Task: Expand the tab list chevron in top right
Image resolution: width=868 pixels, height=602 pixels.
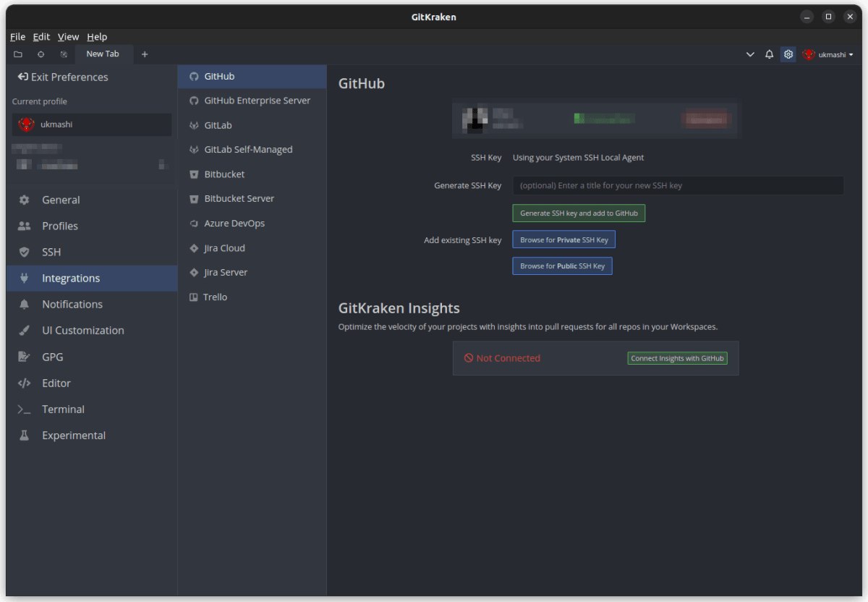Action: [750, 54]
